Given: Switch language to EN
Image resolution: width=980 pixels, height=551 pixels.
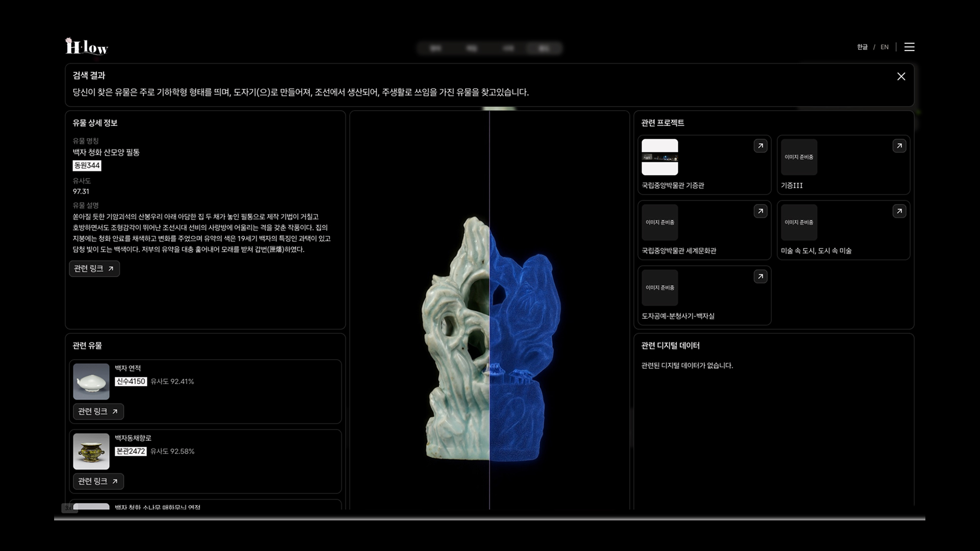Looking at the screenshot, I should [885, 47].
